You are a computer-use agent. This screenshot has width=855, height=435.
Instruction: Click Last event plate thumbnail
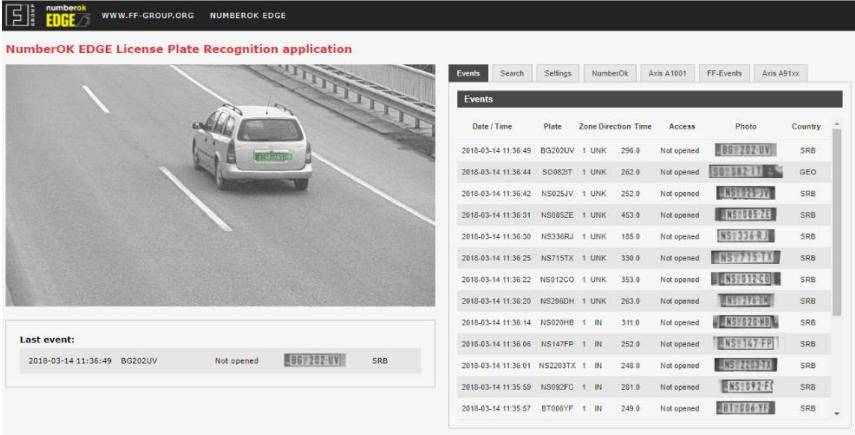click(x=314, y=360)
